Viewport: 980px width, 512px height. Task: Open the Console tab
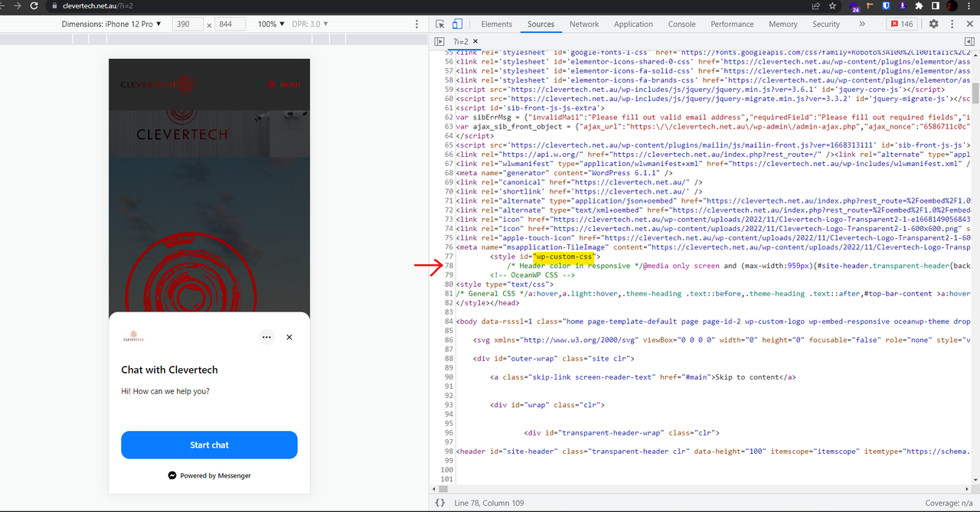681,24
